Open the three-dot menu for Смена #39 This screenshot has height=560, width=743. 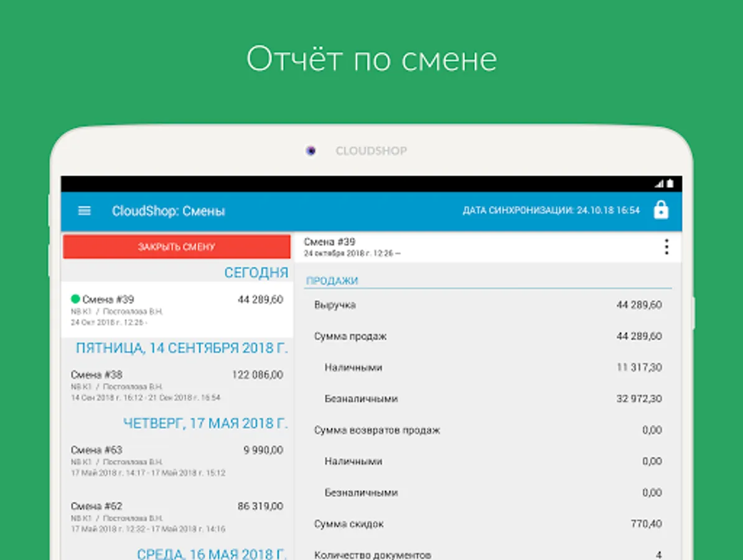pos(666,247)
